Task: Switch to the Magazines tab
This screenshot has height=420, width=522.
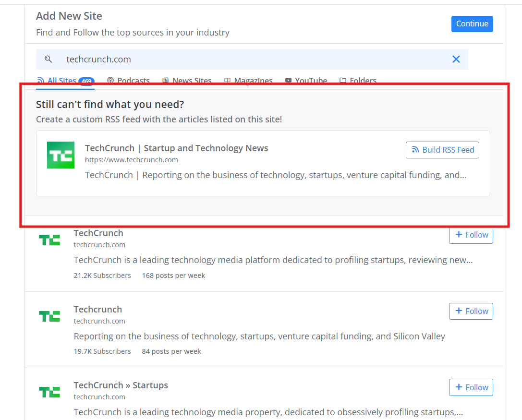Action: click(x=248, y=81)
